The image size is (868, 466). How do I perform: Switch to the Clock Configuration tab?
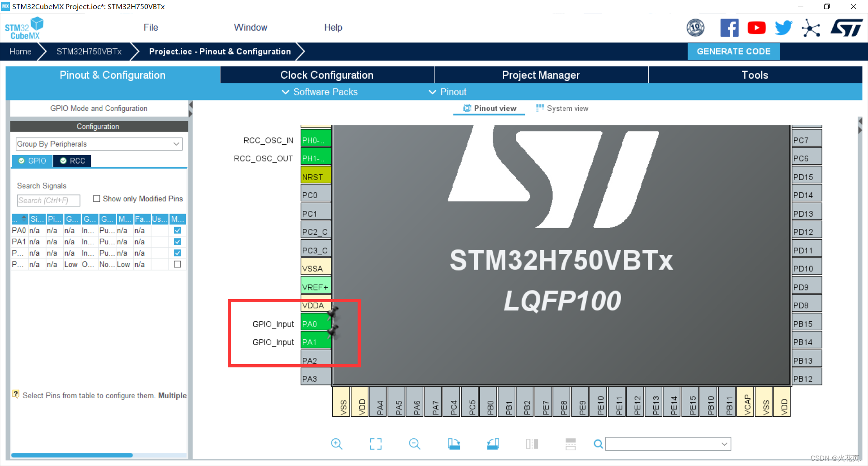coord(327,75)
